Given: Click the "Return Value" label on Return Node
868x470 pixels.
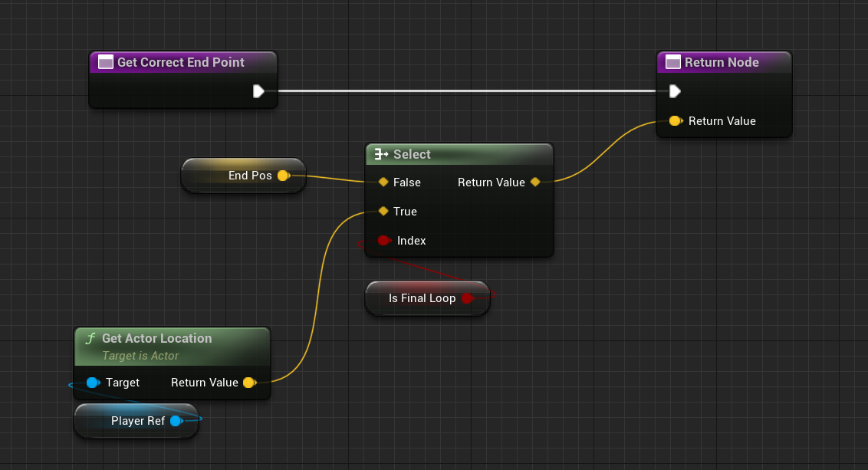Looking at the screenshot, I should tap(722, 120).
